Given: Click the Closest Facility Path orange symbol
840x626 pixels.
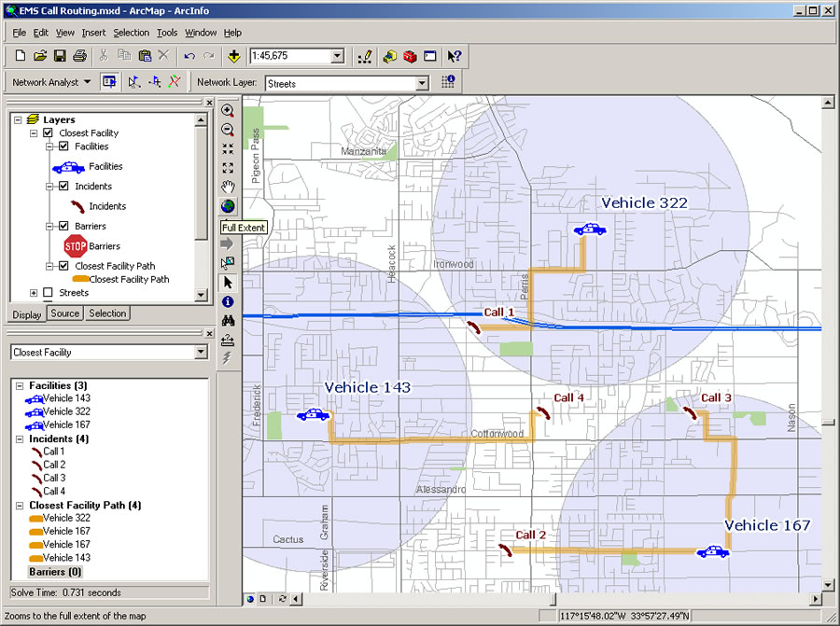Looking at the screenshot, I should [80, 279].
